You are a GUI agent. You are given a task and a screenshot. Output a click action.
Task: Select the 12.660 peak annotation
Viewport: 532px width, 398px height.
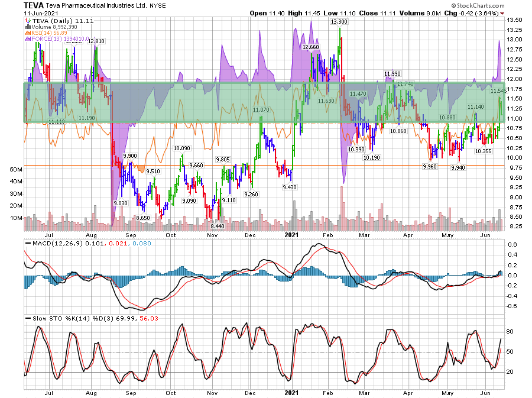point(310,47)
